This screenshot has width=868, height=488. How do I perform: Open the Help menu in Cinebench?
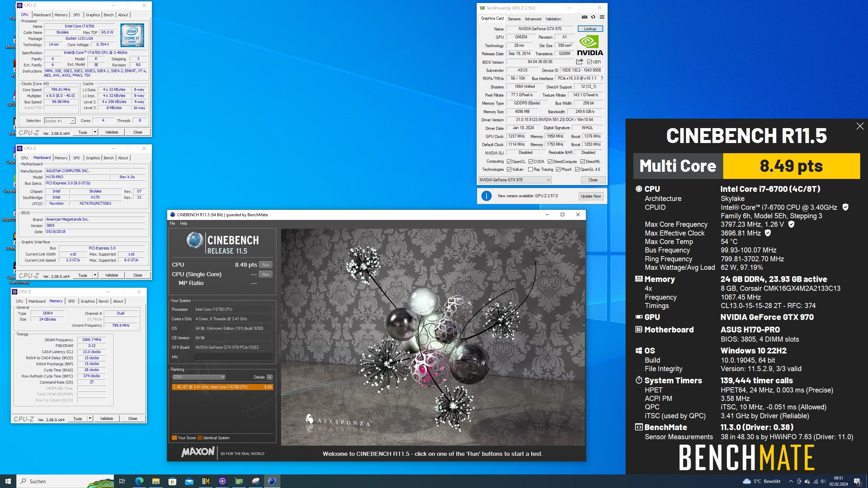tap(183, 223)
